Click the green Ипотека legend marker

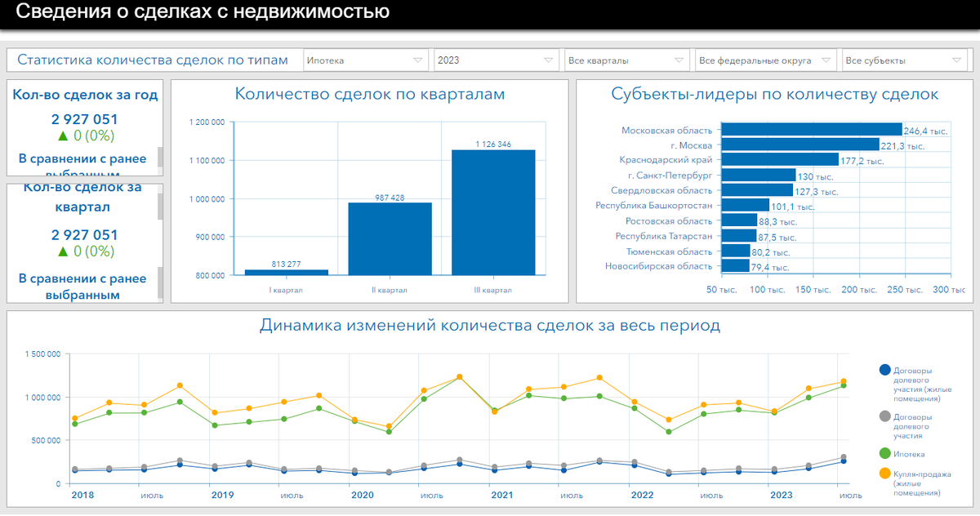884,453
